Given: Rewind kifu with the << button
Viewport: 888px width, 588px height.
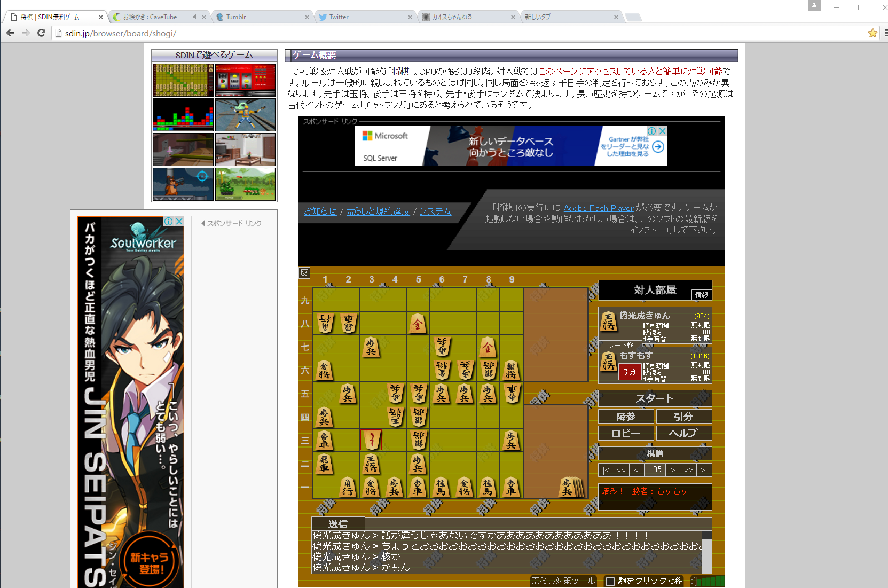Looking at the screenshot, I should tap(621, 470).
